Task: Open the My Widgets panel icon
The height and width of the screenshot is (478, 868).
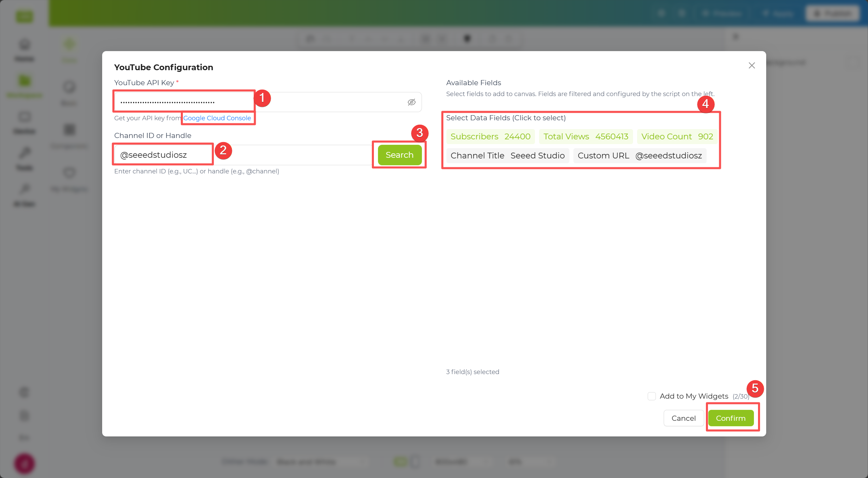Action: [69, 179]
